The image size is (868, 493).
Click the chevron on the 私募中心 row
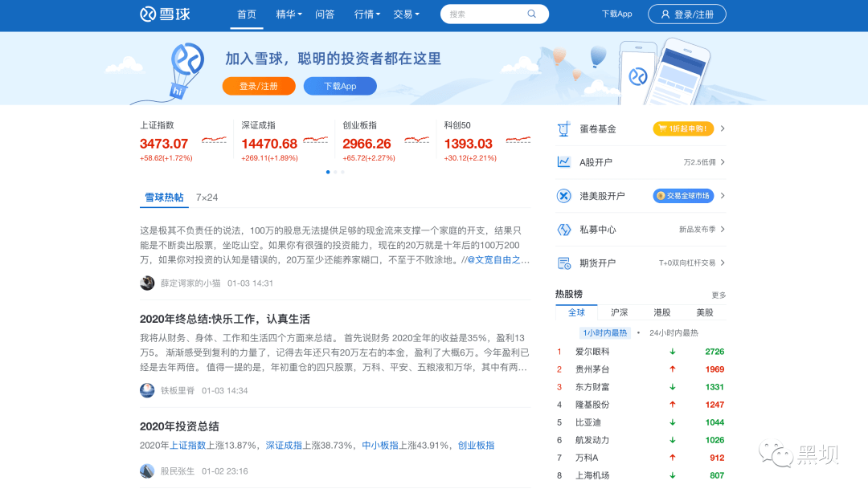[723, 229]
